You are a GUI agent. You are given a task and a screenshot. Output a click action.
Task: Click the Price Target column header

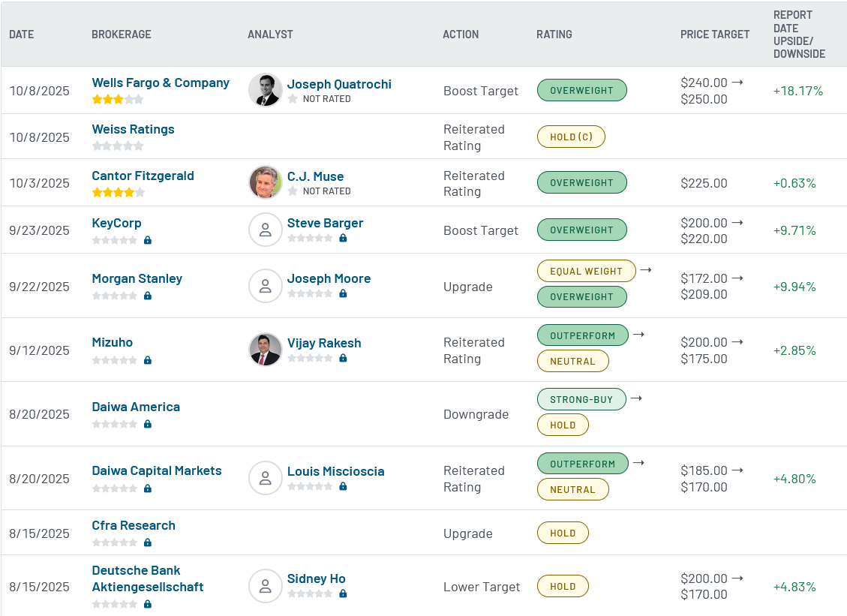715,35
